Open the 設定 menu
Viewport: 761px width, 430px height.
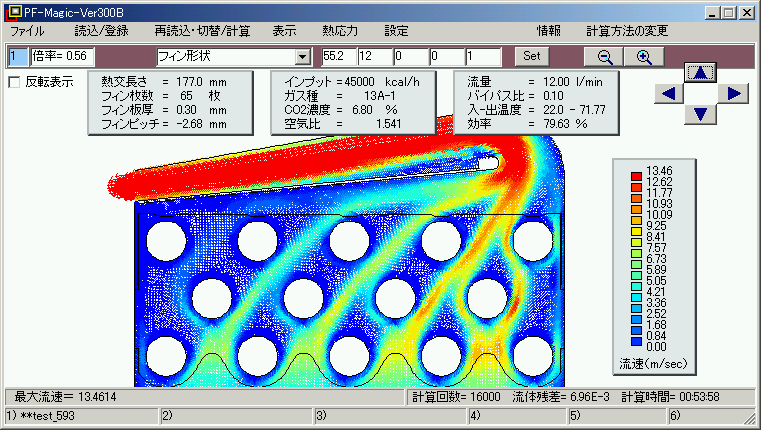click(396, 31)
